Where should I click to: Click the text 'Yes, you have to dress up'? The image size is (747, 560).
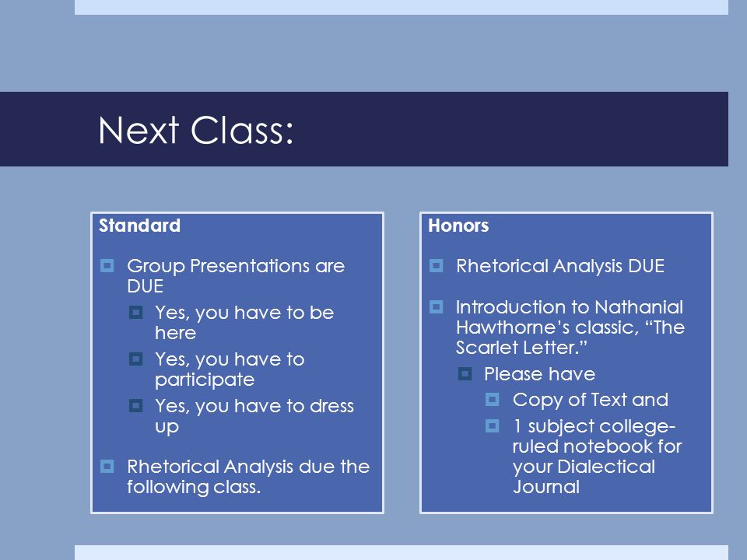coord(254,415)
